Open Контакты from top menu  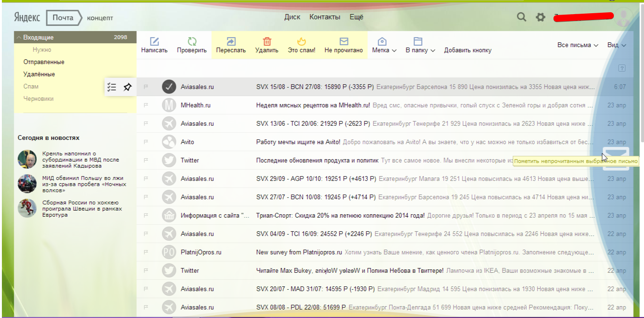(325, 17)
